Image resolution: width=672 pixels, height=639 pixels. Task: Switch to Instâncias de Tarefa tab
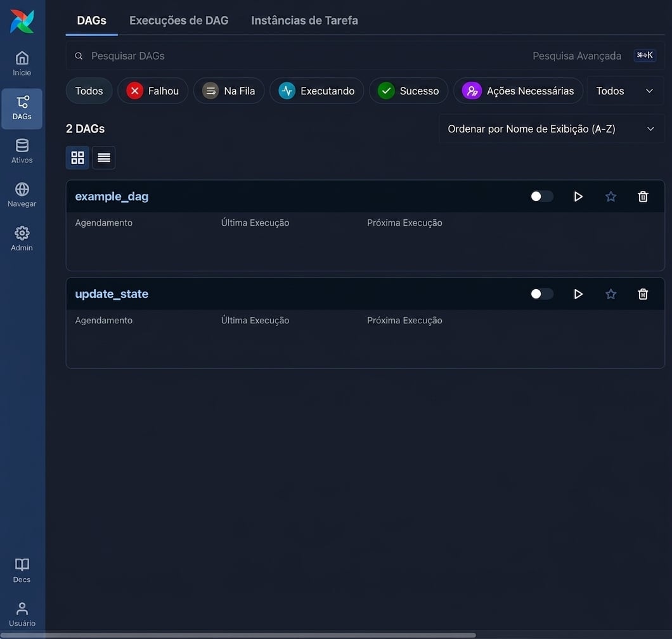click(x=304, y=20)
